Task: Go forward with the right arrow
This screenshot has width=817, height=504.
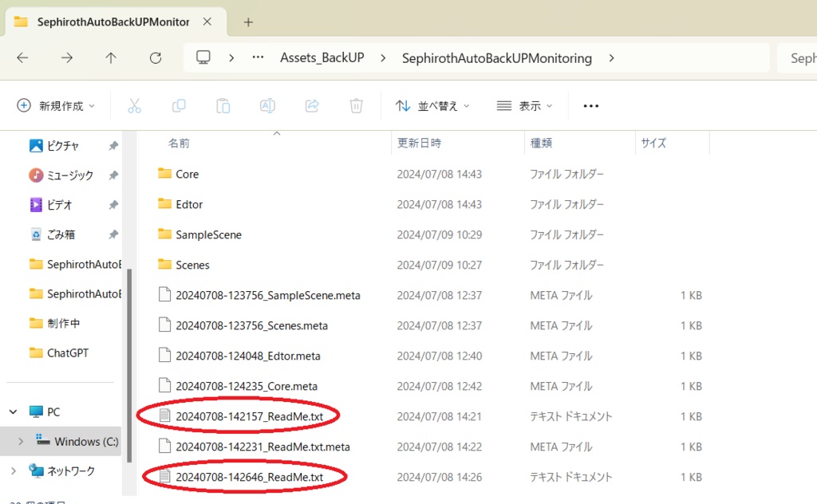Action: (x=67, y=57)
